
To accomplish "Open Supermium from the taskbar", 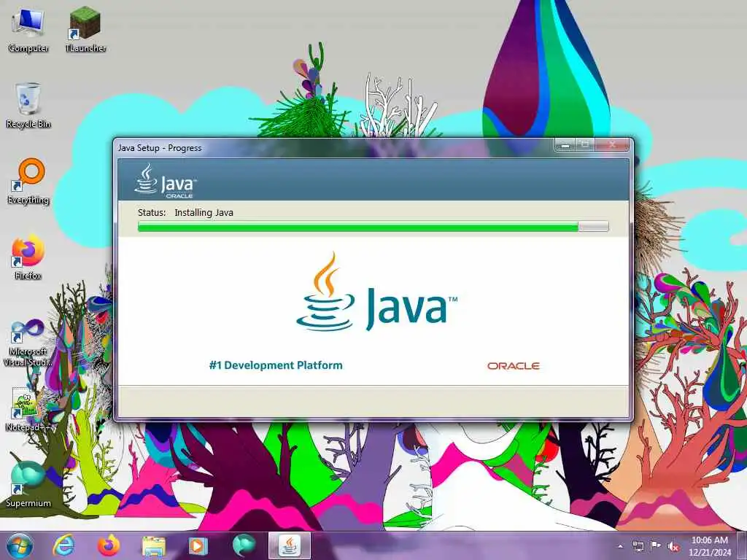I will (x=244, y=545).
